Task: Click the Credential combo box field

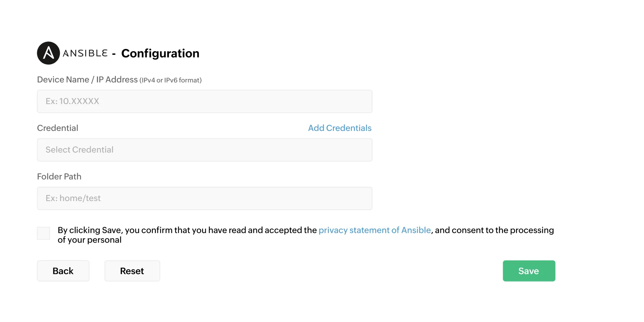Action: 204,150
